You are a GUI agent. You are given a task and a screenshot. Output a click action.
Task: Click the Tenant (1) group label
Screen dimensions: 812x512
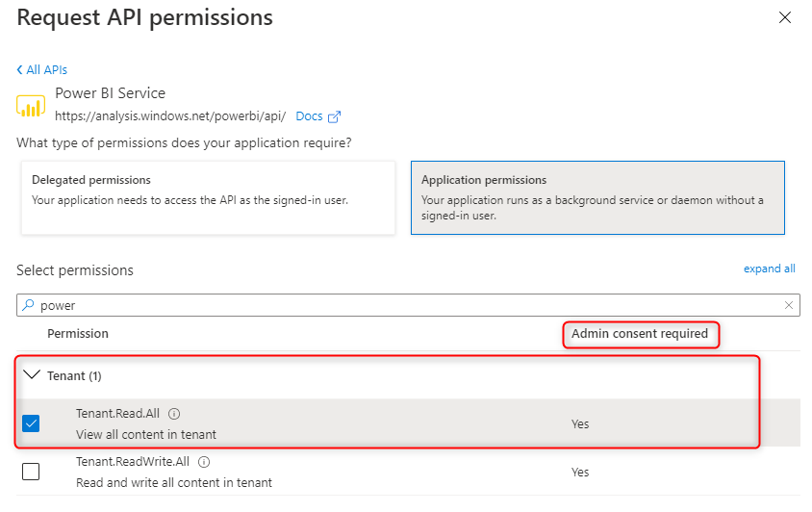point(74,375)
